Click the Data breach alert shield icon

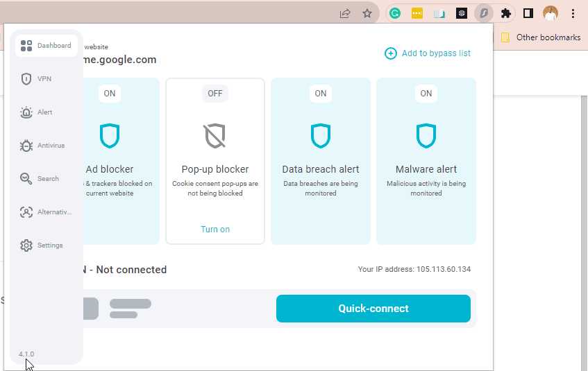(x=321, y=136)
